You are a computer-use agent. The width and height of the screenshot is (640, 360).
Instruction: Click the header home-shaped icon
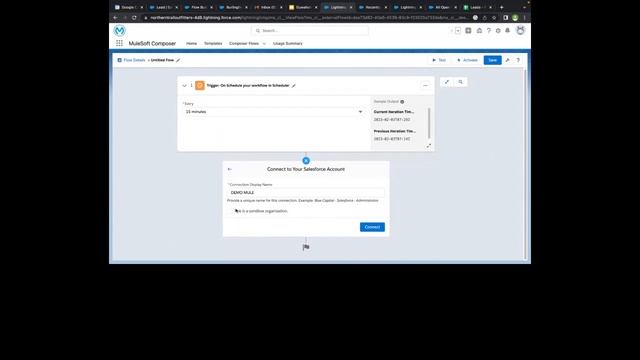point(479,31)
